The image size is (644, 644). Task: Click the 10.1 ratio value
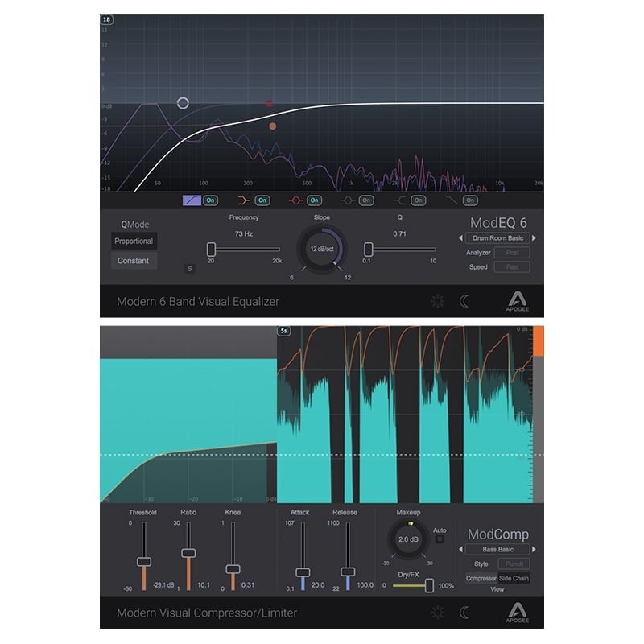(204, 585)
